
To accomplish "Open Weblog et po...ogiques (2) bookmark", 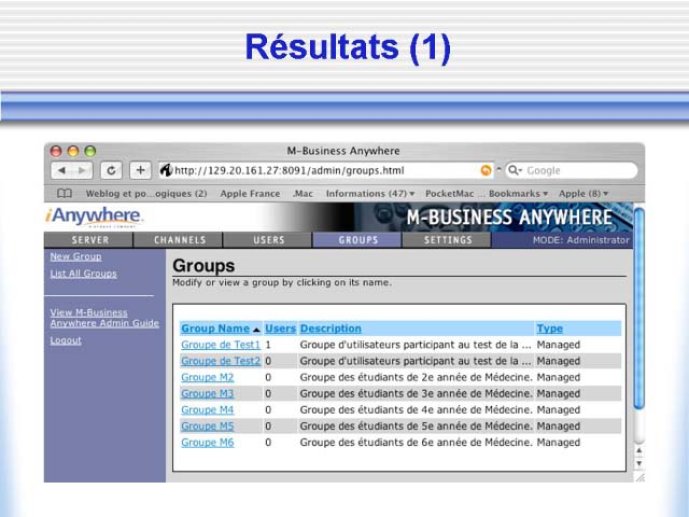I will [x=146, y=193].
